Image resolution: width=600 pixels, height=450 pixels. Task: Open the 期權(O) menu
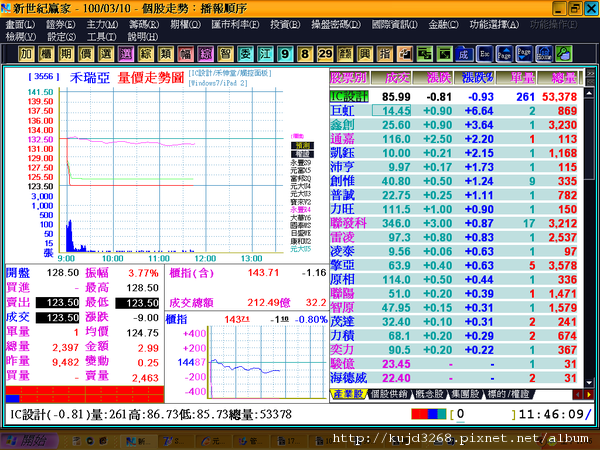click(x=185, y=25)
